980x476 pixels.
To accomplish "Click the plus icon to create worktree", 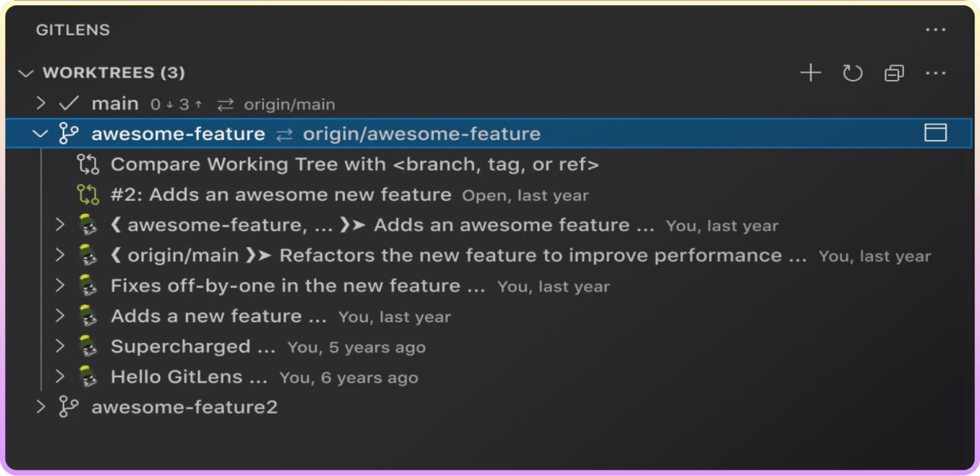I will tap(810, 73).
